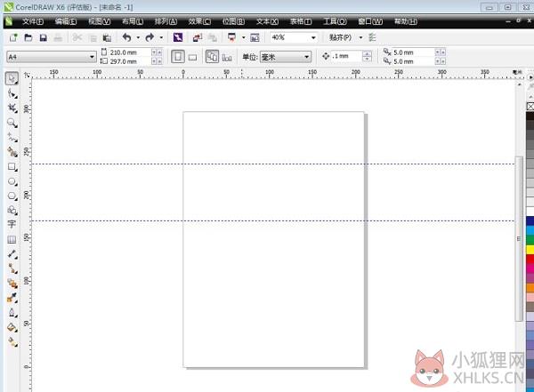Select the Basic Shapes tool

12,211
